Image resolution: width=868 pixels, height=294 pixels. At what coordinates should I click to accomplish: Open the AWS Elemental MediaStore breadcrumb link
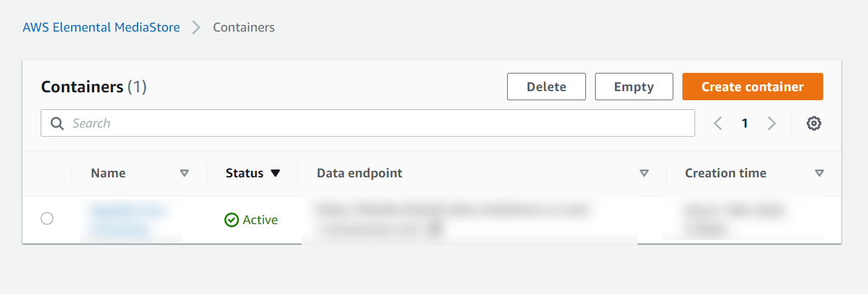point(101,27)
